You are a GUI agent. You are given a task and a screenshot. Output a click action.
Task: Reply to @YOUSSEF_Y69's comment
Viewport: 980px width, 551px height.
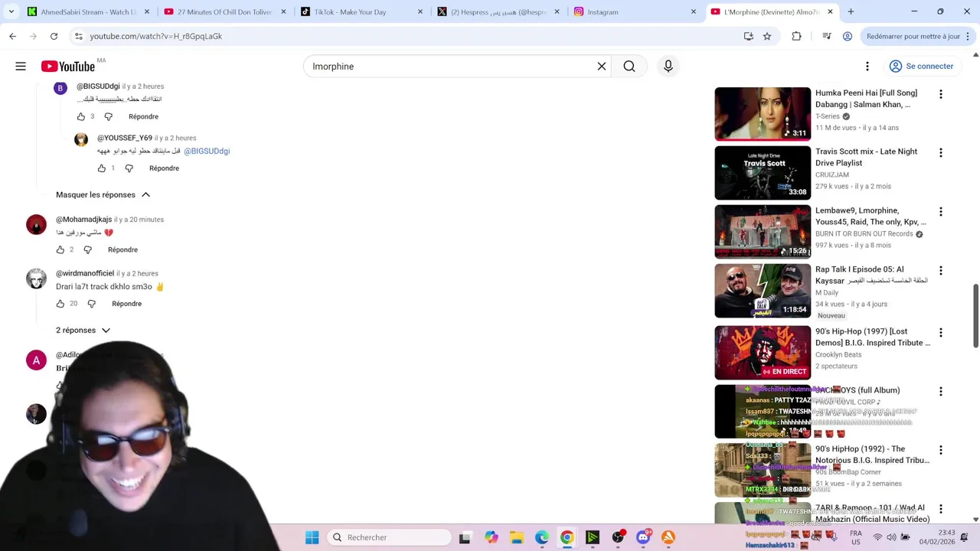tap(165, 168)
